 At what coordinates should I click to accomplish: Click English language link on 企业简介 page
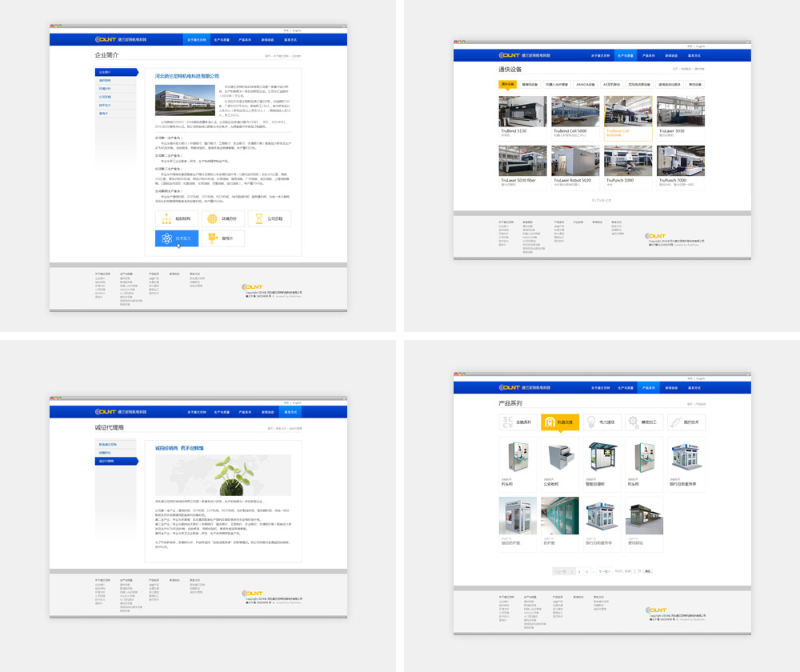(298, 30)
